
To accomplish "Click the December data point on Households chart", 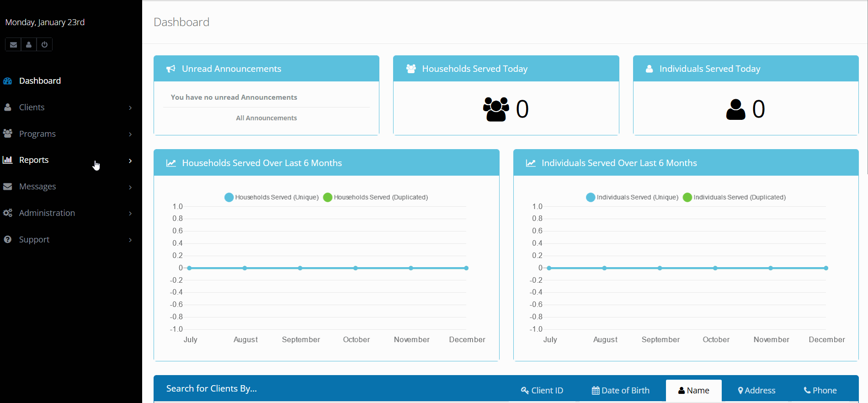I will click(466, 268).
